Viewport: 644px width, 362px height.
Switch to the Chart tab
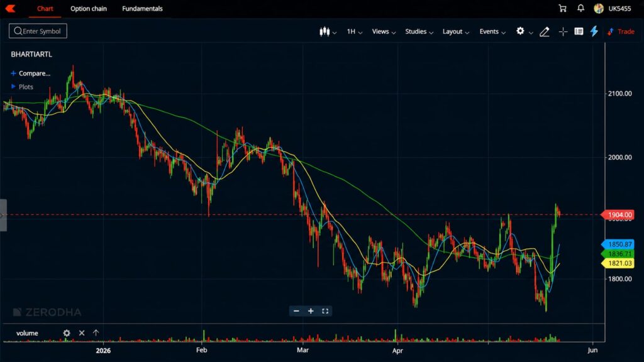(45, 9)
